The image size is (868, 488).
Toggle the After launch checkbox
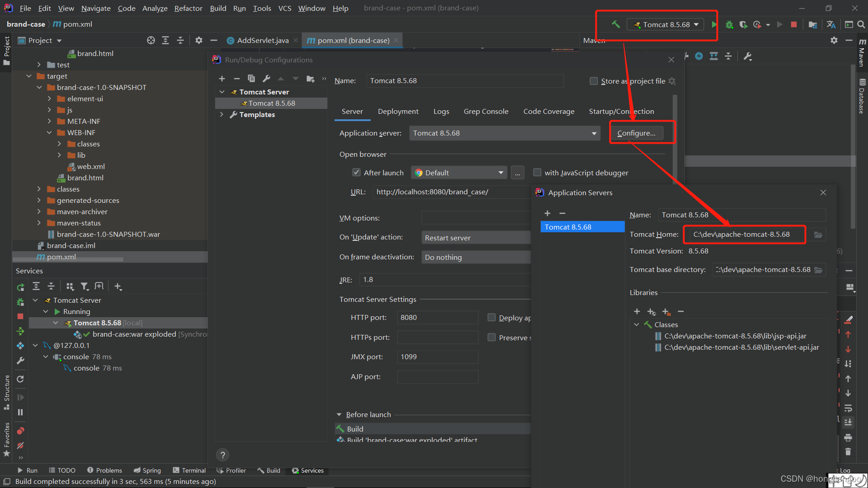tap(356, 173)
